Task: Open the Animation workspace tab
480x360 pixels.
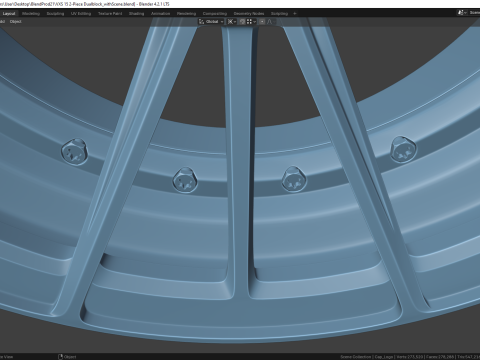Action: click(x=161, y=14)
